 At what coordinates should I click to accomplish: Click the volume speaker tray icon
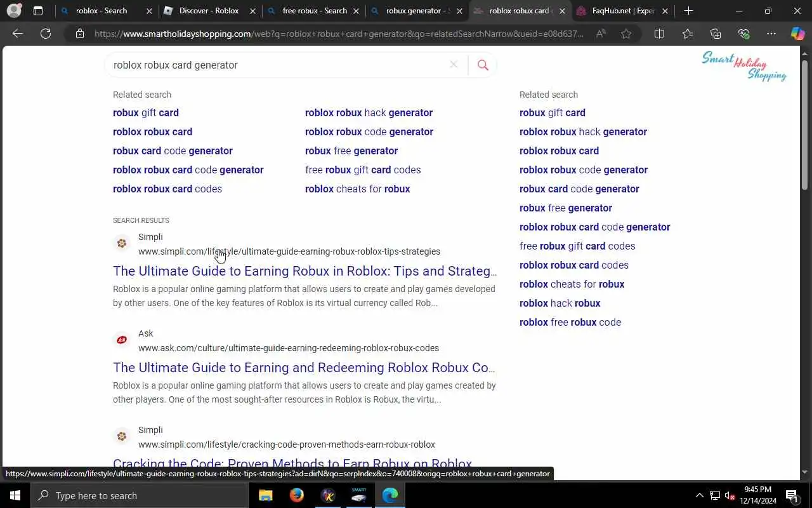coord(729,495)
